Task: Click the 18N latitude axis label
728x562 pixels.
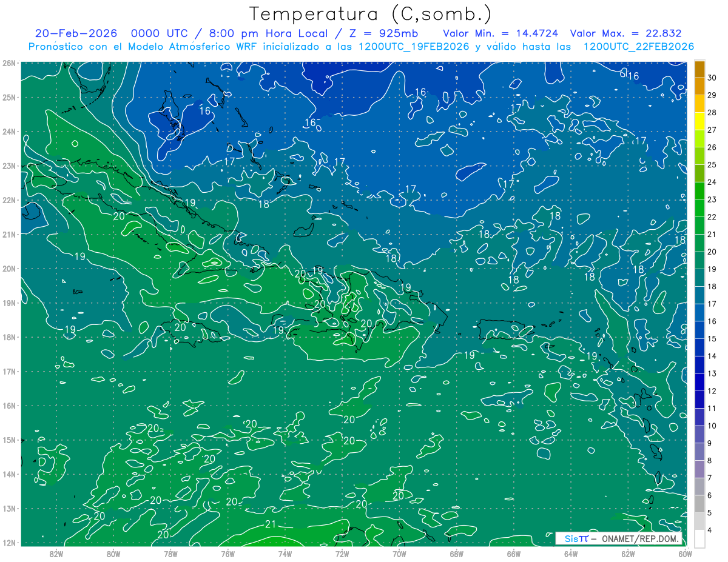Action: 9,337
